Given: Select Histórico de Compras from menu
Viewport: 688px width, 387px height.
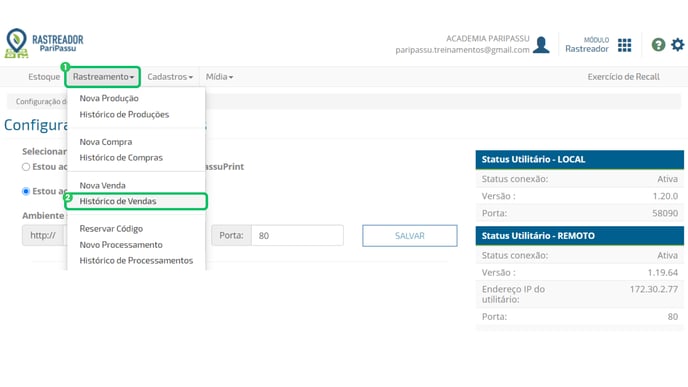Looking at the screenshot, I should 121,158.
